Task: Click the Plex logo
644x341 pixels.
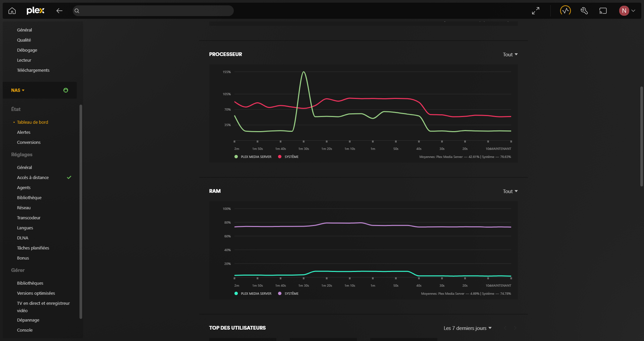Action: [35, 11]
